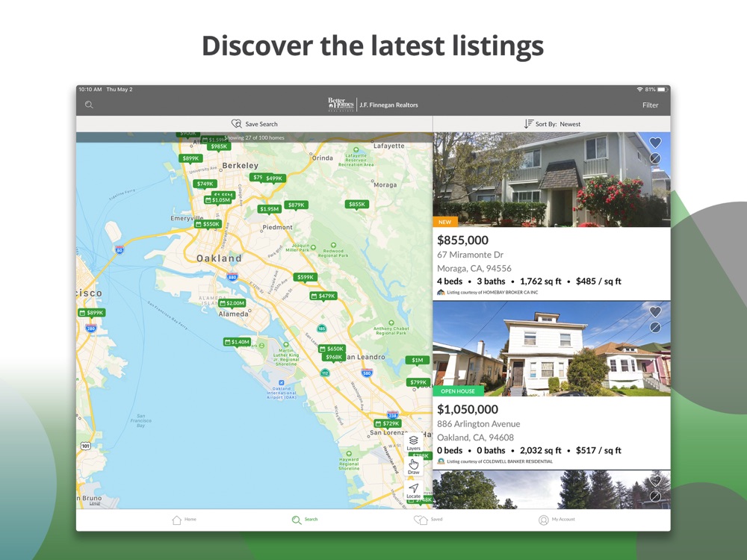Click the Oakland city label on the map
Screen dimensions: 747x560
pos(219,258)
